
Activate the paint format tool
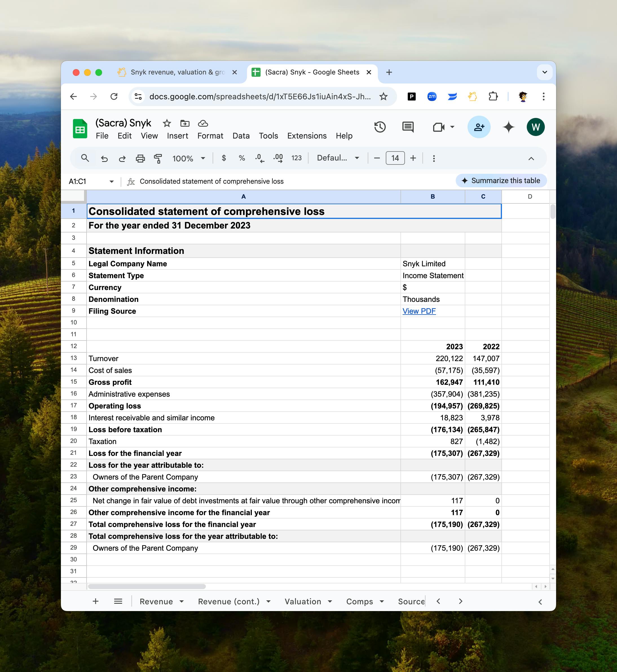(x=158, y=158)
